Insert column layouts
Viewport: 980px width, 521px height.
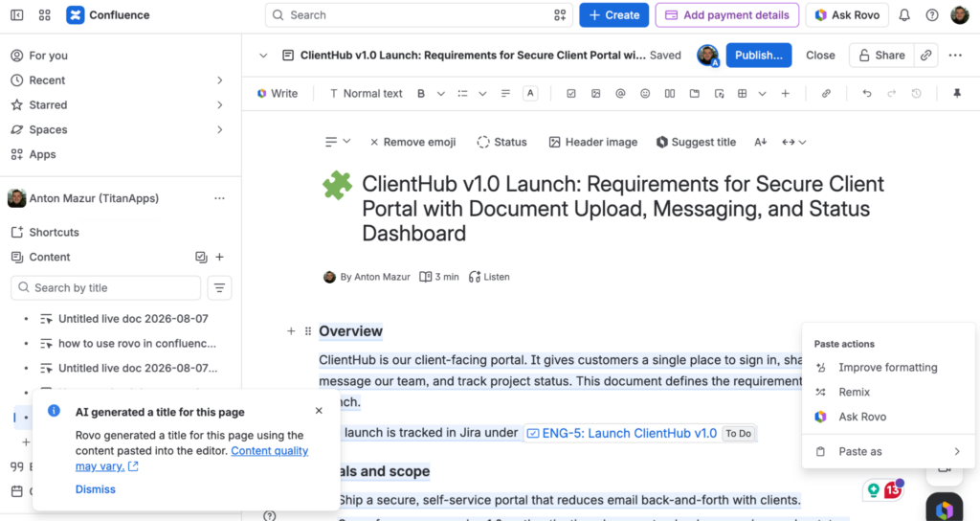point(669,93)
